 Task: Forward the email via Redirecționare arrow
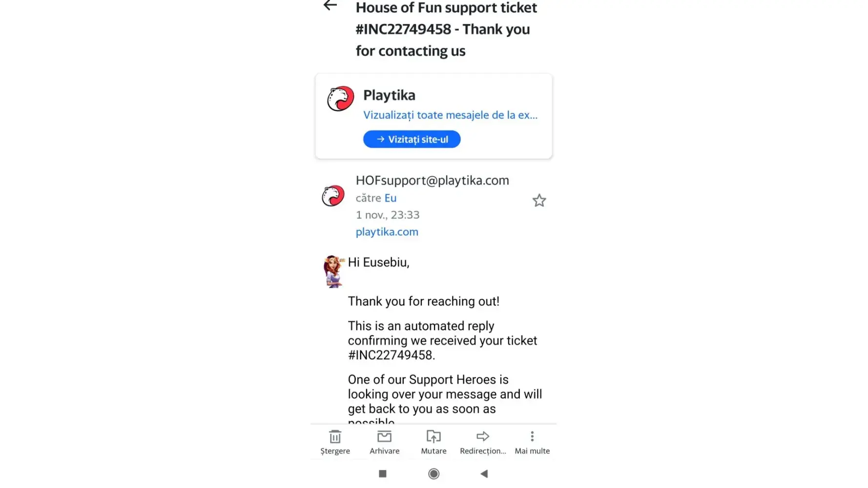(x=483, y=436)
